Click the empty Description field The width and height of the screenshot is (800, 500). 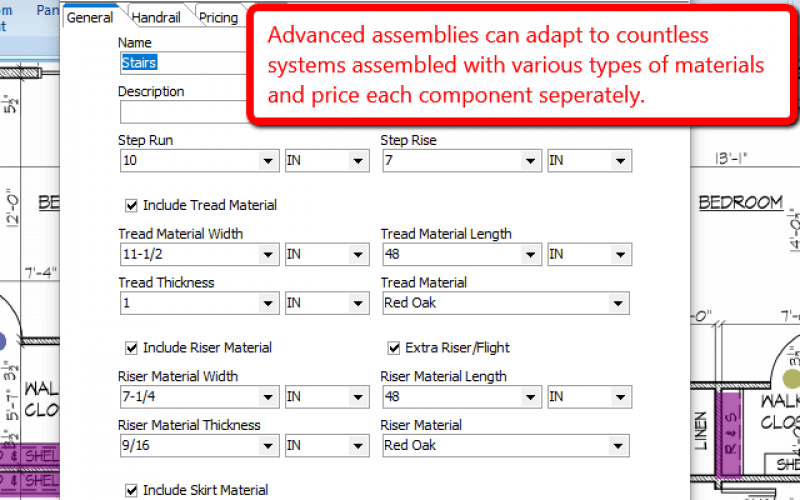(184, 112)
